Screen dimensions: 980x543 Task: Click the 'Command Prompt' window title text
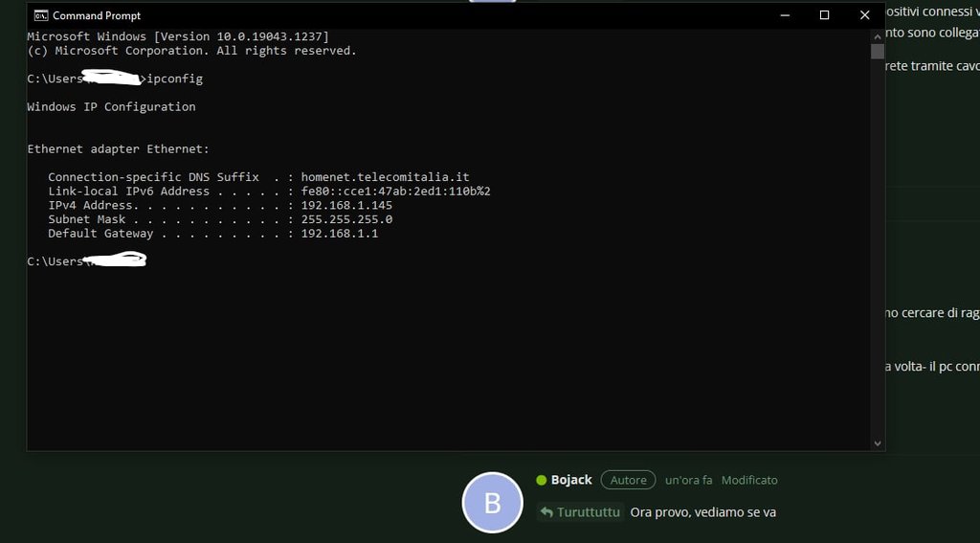(x=97, y=15)
